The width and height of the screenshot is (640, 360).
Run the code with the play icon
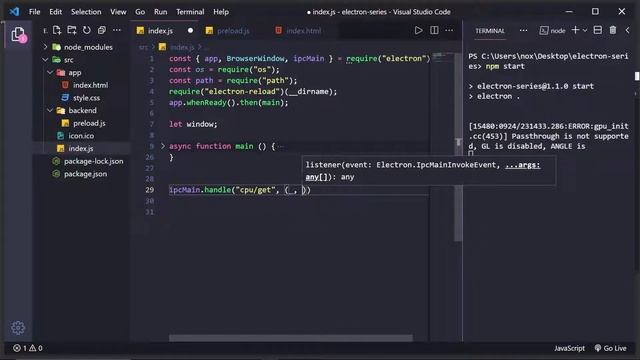click(418, 30)
